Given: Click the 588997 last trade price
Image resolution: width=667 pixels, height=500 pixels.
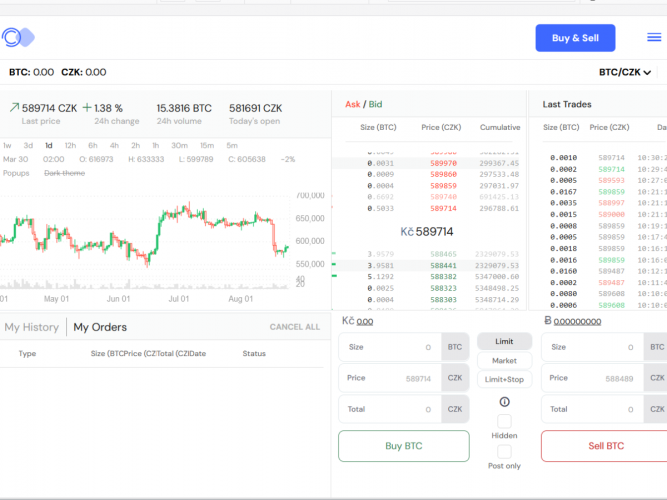Looking at the screenshot, I should pos(611,203).
